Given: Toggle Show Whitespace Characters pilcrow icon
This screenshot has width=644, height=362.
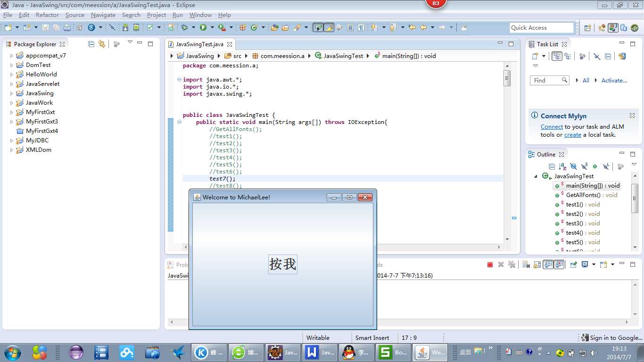Looking at the screenshot, I should [x=361, y=28].
